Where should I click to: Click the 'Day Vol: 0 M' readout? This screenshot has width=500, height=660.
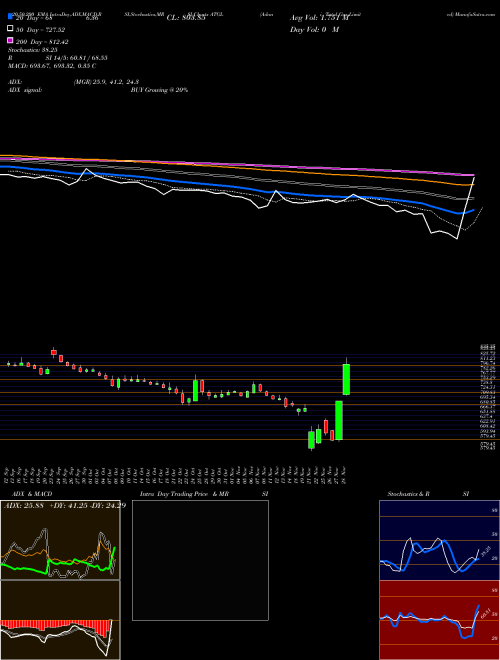(314, 30)
